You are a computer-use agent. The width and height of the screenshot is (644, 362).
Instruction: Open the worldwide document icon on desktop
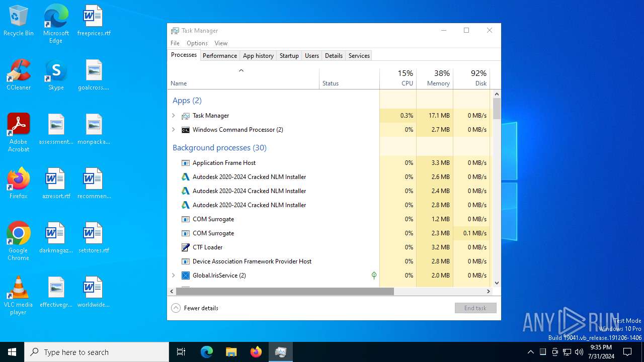point(94,292)
